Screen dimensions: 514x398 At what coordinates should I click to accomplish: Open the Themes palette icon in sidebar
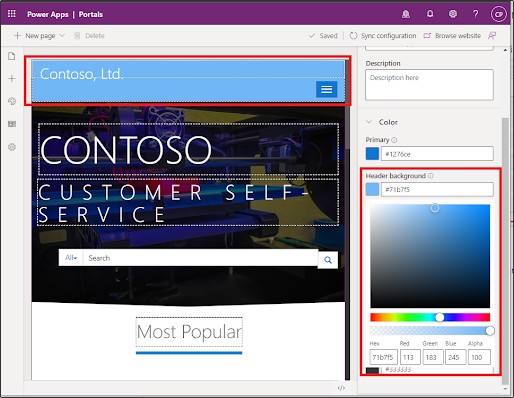tap(12, 101)
